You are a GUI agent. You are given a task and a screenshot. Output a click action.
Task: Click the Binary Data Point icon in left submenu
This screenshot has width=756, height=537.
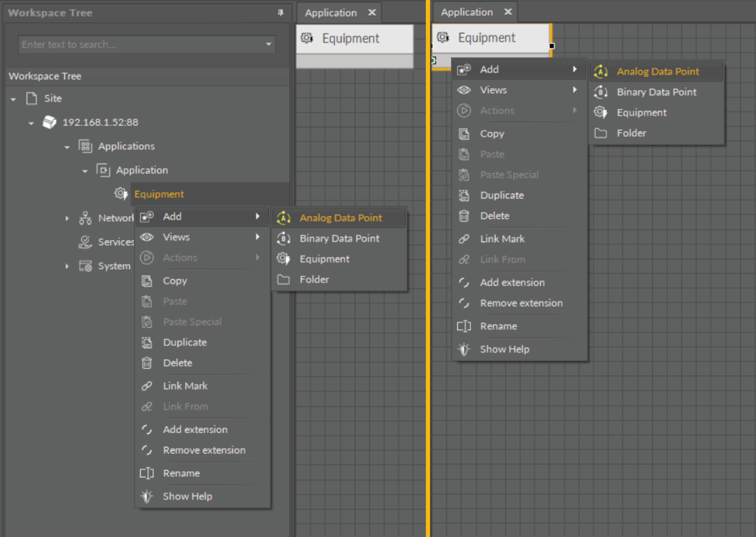283,238
